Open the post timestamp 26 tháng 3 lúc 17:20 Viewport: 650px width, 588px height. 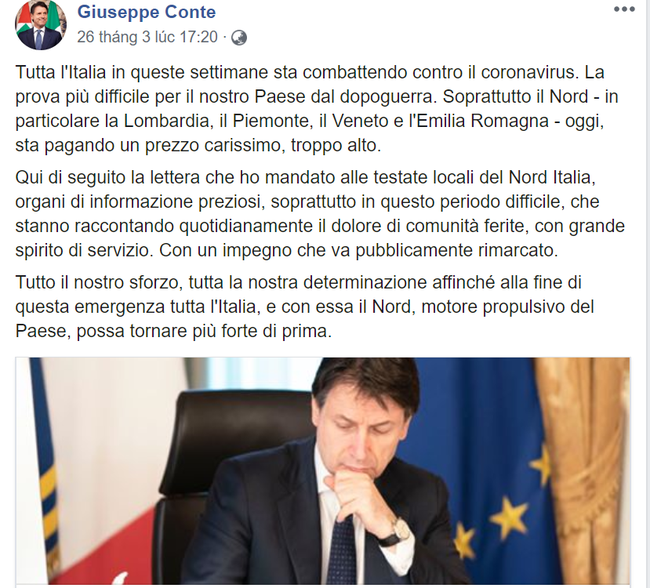point(147,37)
